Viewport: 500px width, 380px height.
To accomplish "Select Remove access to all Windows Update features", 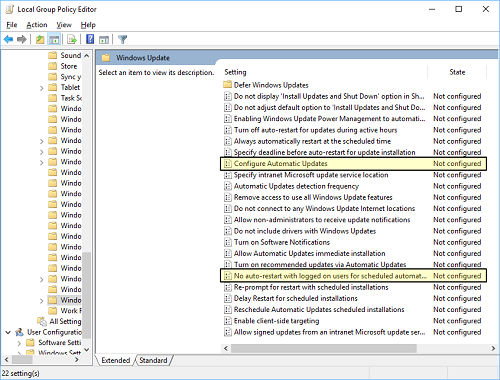I will pyautogui.click(x=353, y=197).
